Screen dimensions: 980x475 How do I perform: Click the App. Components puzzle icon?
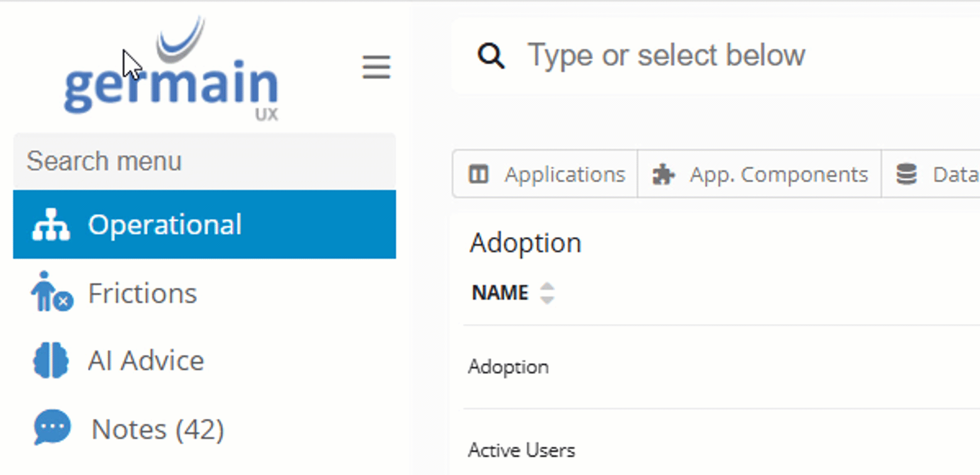pyautogui.click(x=663, y=174)
